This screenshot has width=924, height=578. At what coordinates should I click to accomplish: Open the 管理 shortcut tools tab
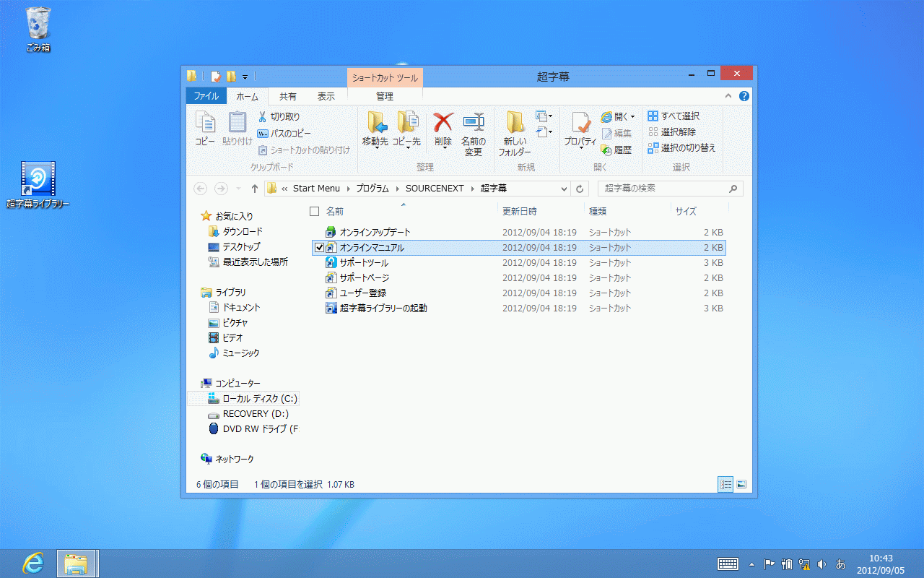(385, 96)
